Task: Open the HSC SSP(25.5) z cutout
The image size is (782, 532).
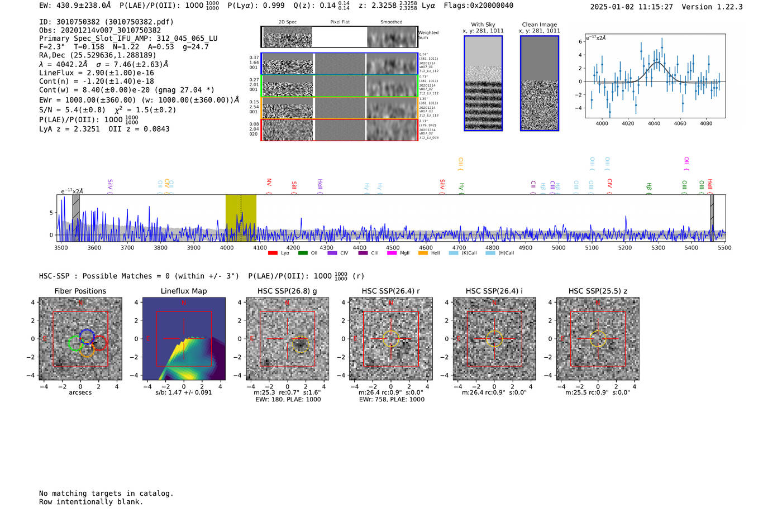Action: tap(598, 339)
